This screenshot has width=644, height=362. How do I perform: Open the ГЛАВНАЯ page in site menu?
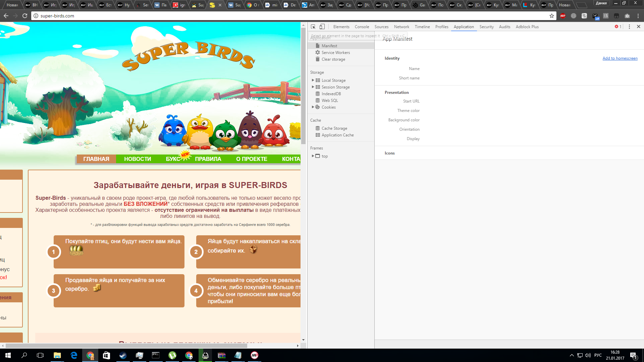pos(96,159)
